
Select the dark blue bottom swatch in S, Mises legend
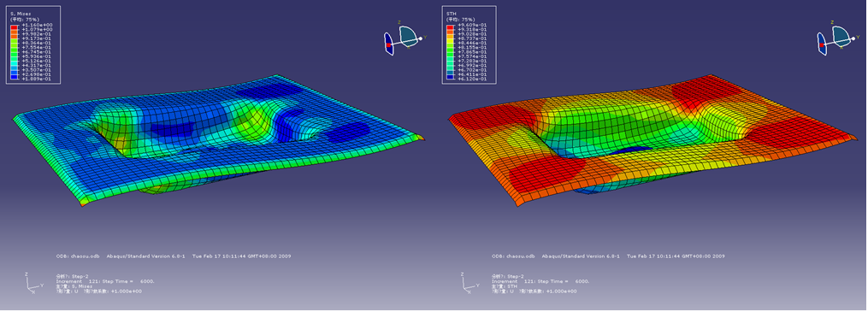tap(15, 77)
